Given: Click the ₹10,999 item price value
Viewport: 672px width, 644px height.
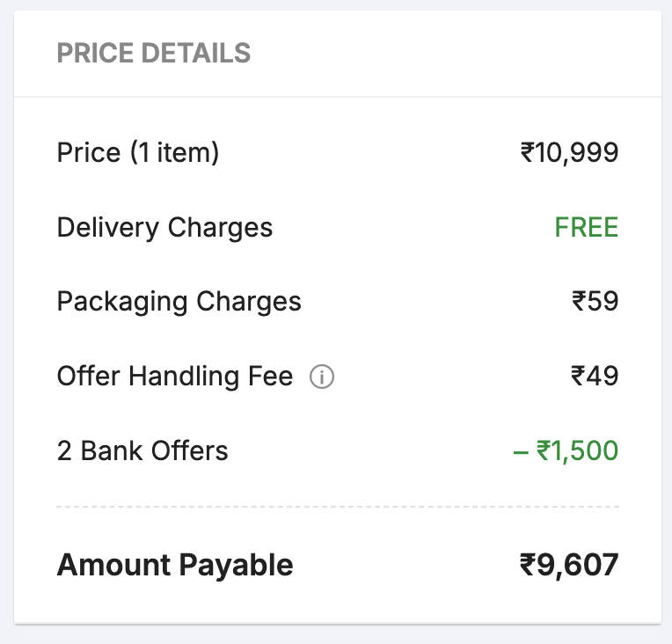Looking at the screenshot, I should pyautogui.click(x=569, y=153).
